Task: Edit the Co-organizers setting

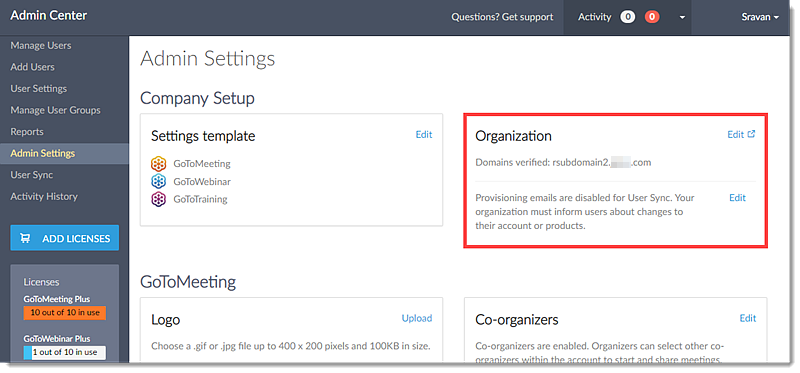Action: click(x=747, y=318)
